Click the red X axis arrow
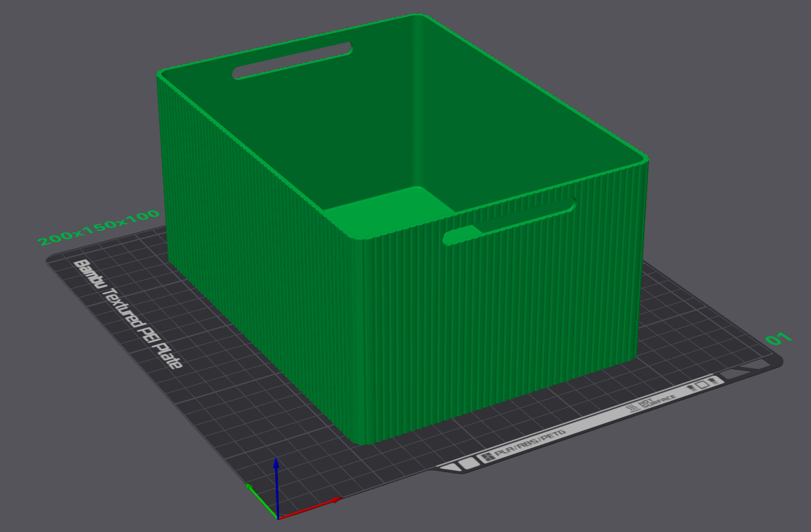This screenshot has height=532, width=811. coord(309,509)
